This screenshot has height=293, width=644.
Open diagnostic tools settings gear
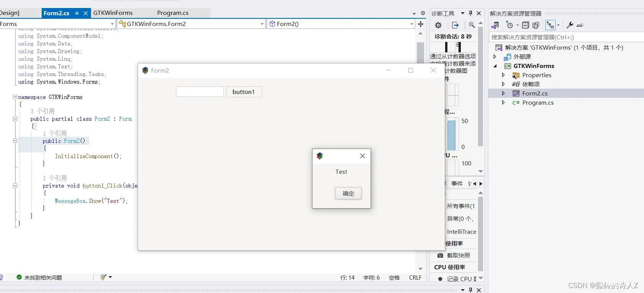[438, 25]
